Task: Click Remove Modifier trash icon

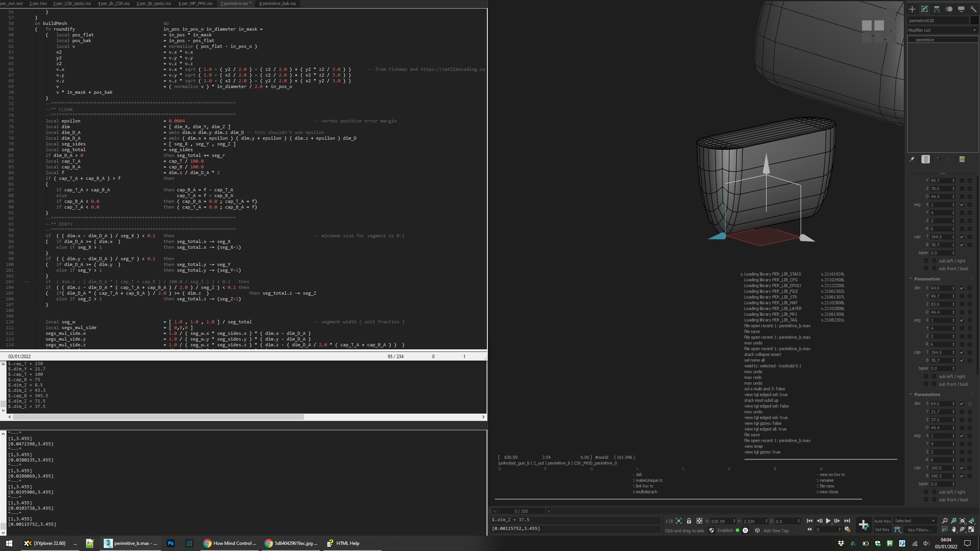Action: click(x=949, y=159)
